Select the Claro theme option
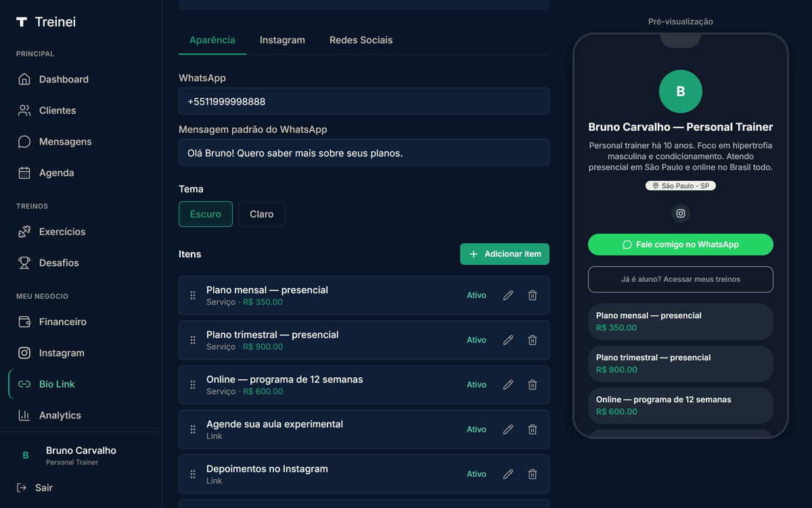Image resolution: width=812 pixels, height=508 pixels. point(261,214)
